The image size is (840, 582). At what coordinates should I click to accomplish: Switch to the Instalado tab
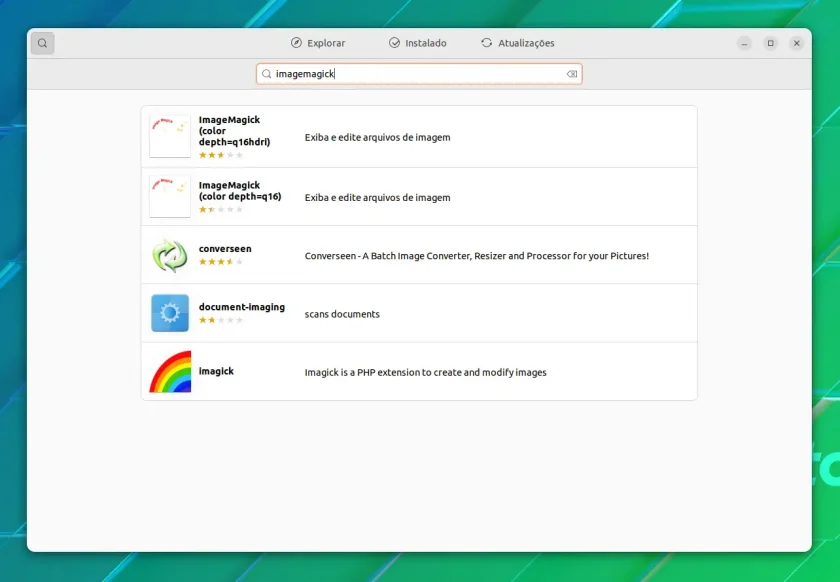coord(417,43)
